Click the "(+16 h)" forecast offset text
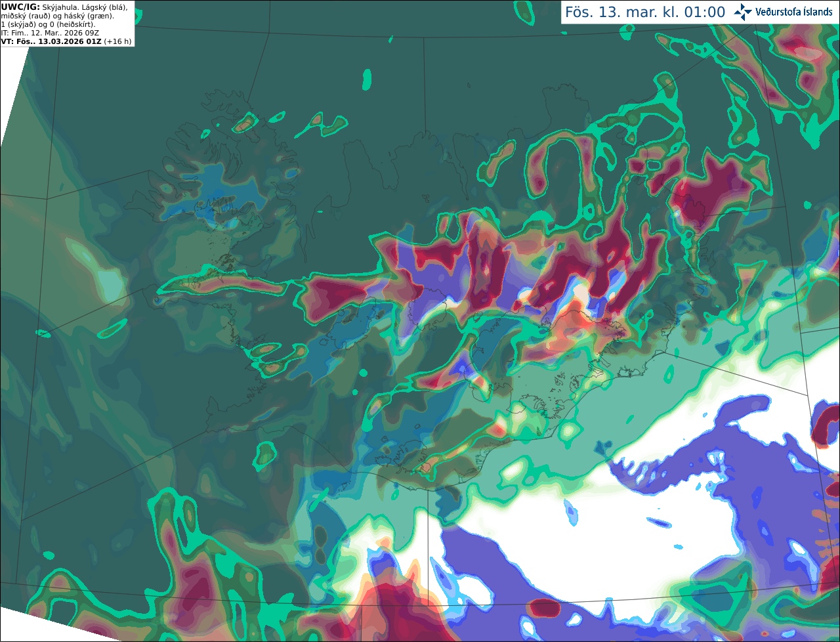Screen dimensions: 840x642 117,41
